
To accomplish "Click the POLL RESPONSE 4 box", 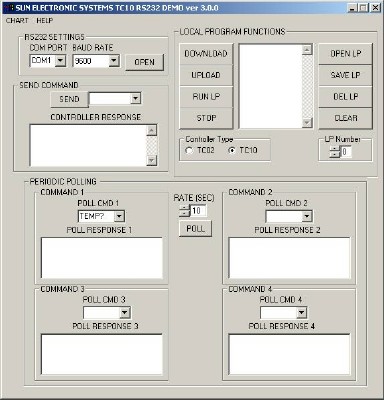I will 289,354.
